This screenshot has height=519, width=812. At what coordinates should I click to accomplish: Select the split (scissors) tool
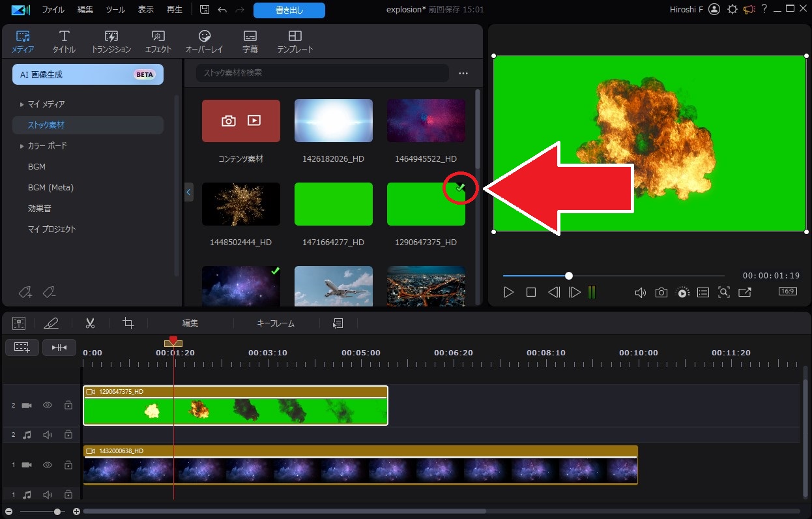pos(90,323)
